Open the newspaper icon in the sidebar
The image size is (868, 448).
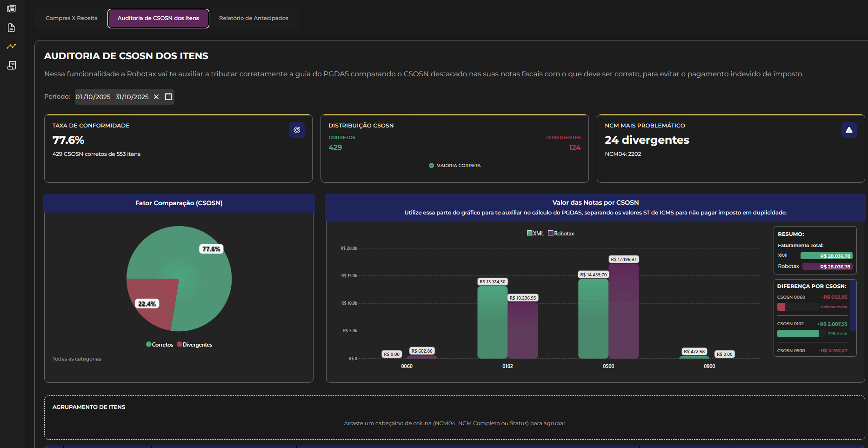click(12, 9)
